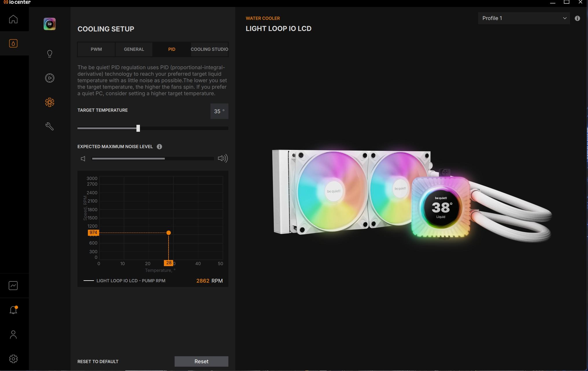Click the 28 temperature marker on the graph
588x371 pixels.
169,263
